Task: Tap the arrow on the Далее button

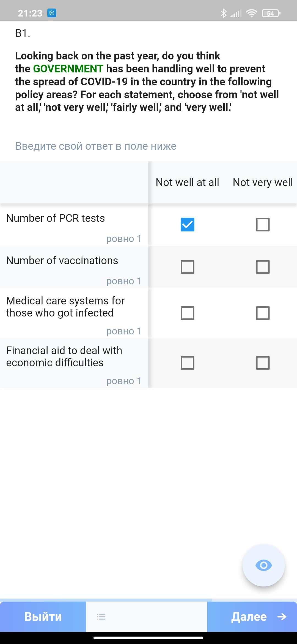Action: tap(282, 617)
